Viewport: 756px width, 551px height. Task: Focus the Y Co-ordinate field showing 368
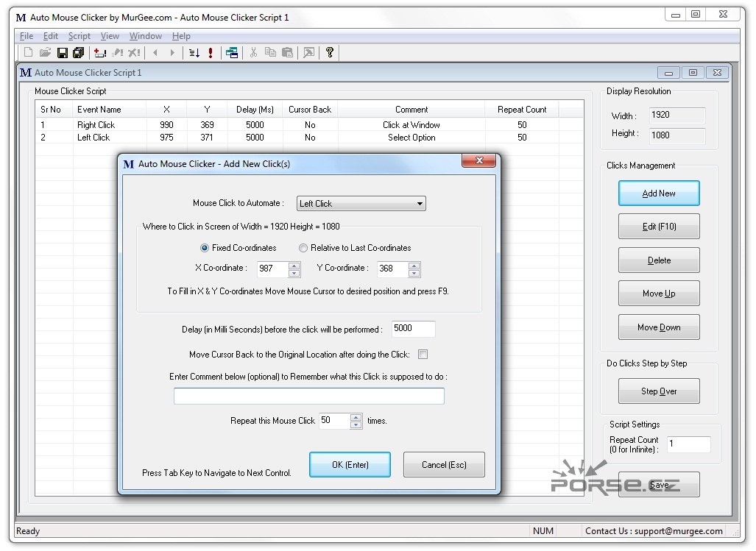point(392,269)
